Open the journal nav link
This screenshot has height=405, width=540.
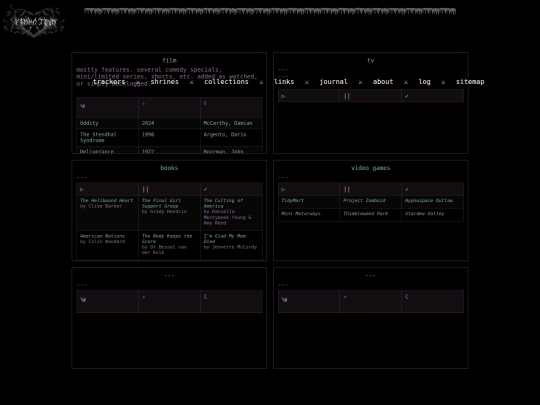[333, 82]
